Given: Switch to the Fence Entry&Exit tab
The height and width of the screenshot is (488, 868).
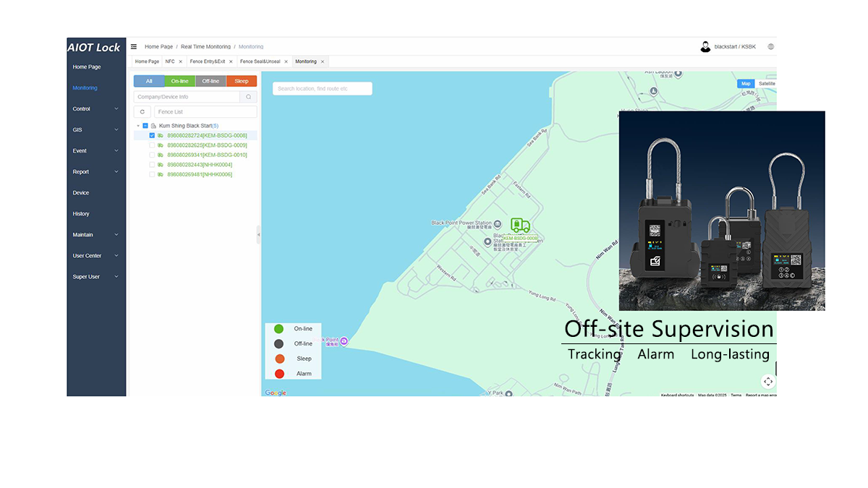Looking at the screenshot, I should pyautogui.click(x=206, y=61).
